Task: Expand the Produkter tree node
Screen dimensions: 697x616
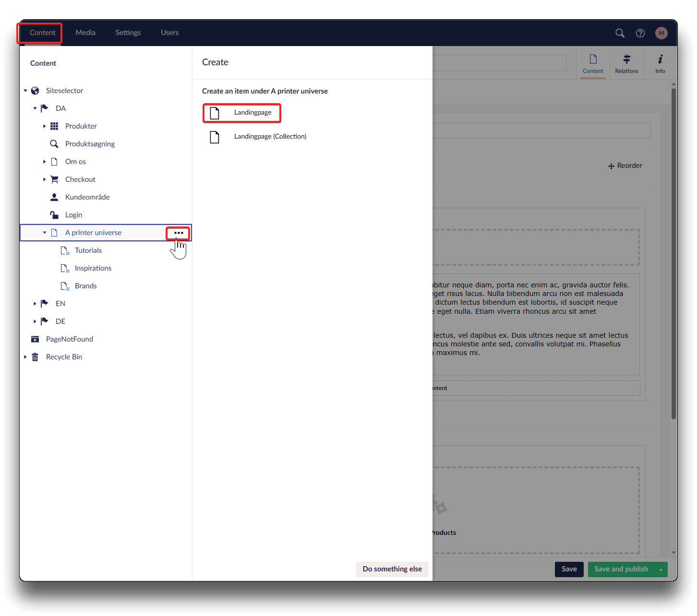Action: coord(44,126)
